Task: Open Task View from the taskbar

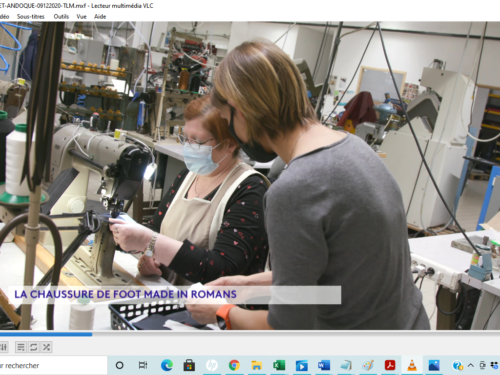Action: 143,366
